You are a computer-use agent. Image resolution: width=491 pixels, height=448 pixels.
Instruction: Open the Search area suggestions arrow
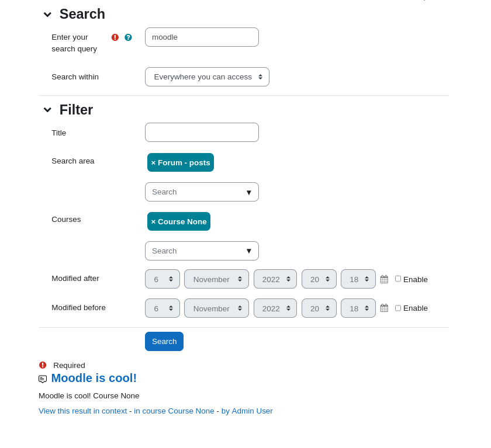tap(249, 192)
